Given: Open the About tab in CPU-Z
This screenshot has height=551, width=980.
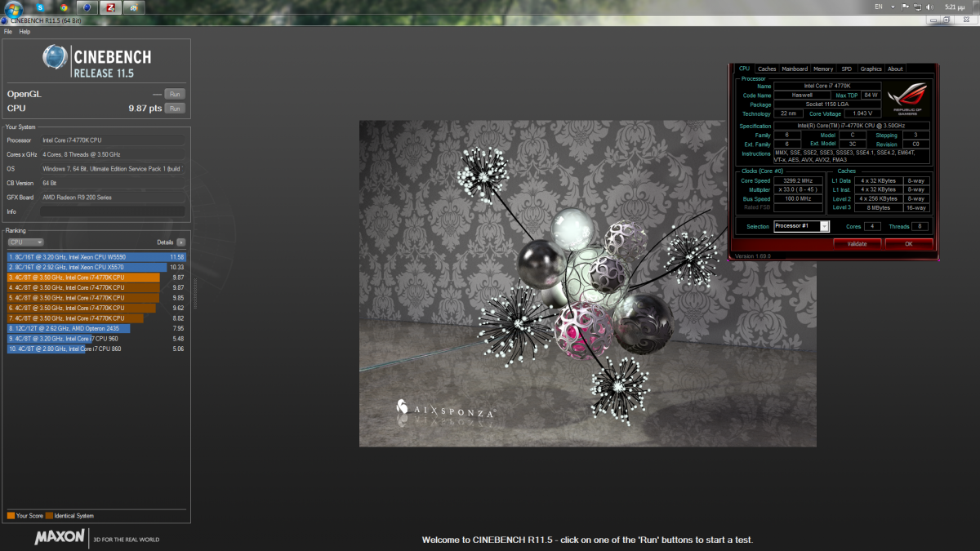Looking at the screenshot, I should [x=896, y=69].
